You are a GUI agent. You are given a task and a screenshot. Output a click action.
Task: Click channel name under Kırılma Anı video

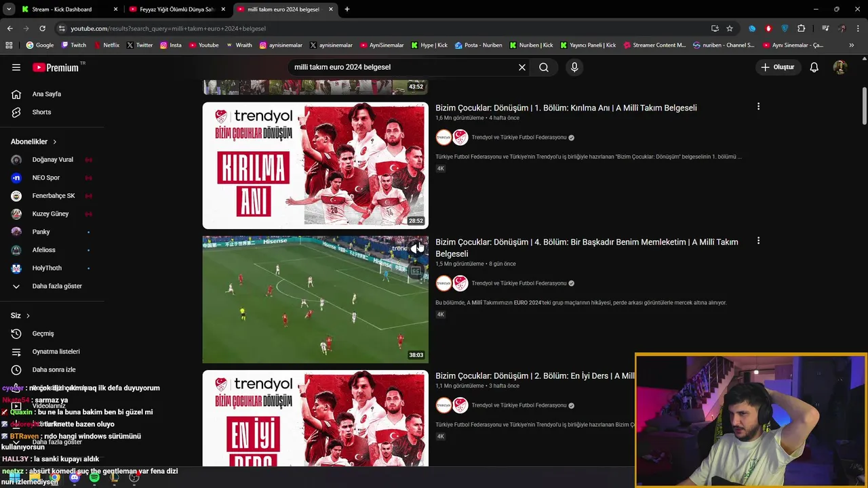coord(519,138)
